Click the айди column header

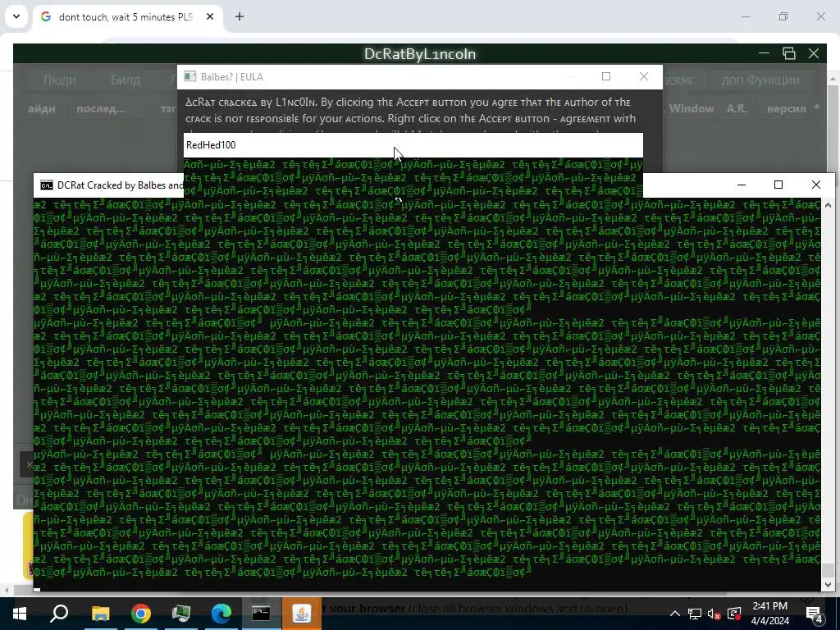click(42, 109)
